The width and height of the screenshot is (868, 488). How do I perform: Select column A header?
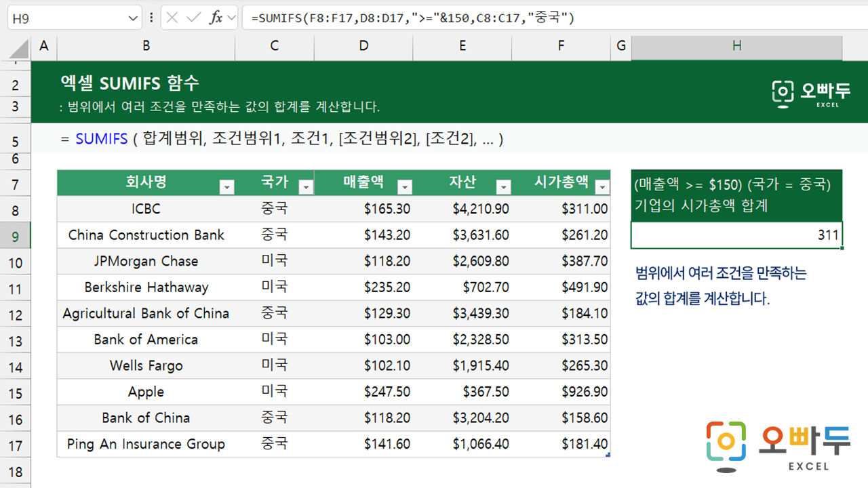pyautogui.click(x=44, y=45)
